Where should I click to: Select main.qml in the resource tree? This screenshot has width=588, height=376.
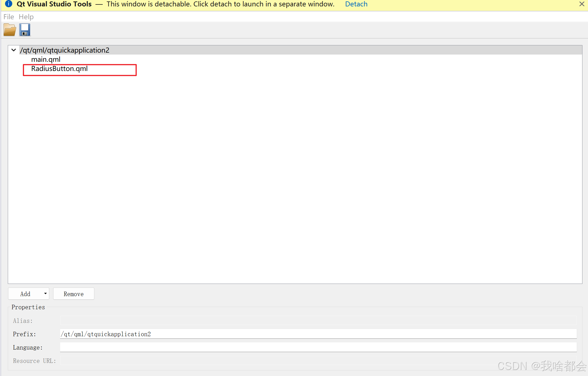click(x=46, y=60)
